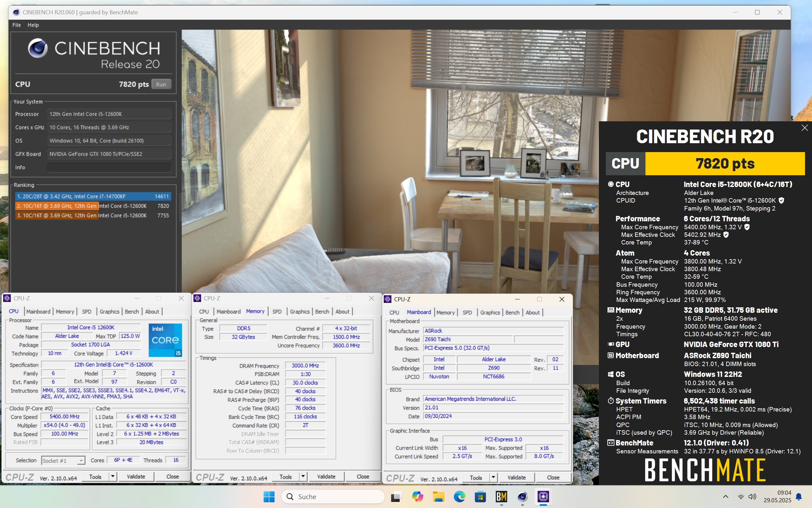Open Memory tab in Mainboard CPU-Z window
Screen dimensions: 812x508
(x=445, y=312)
